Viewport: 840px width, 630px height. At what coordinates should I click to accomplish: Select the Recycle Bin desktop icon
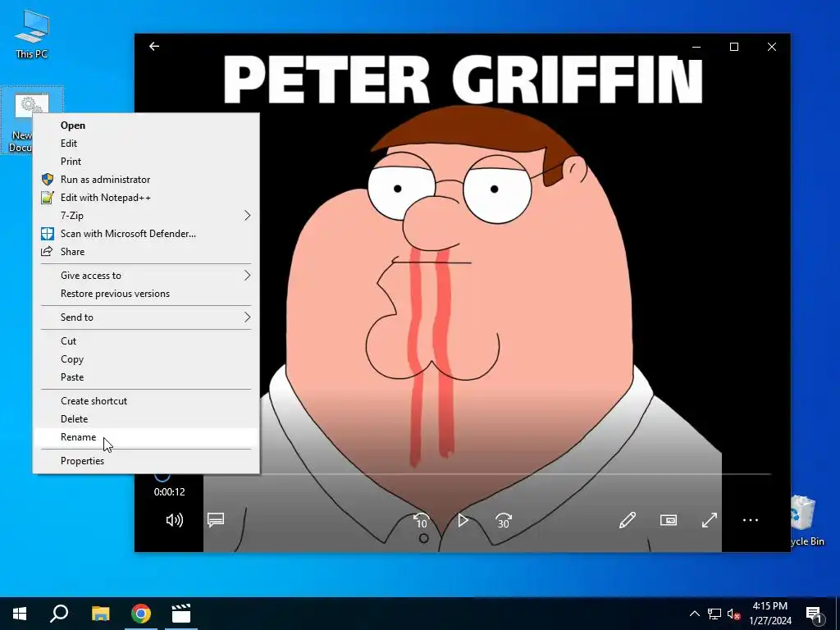click(x=808, y=521)
